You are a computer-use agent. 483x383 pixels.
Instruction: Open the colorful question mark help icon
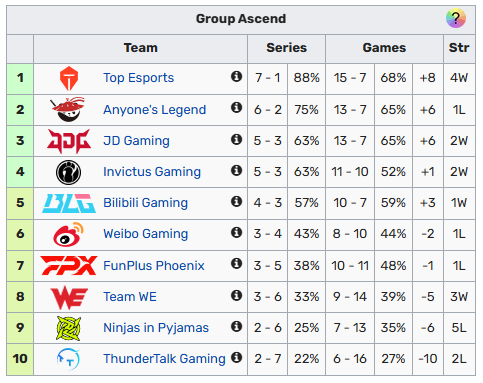(456, 18)
